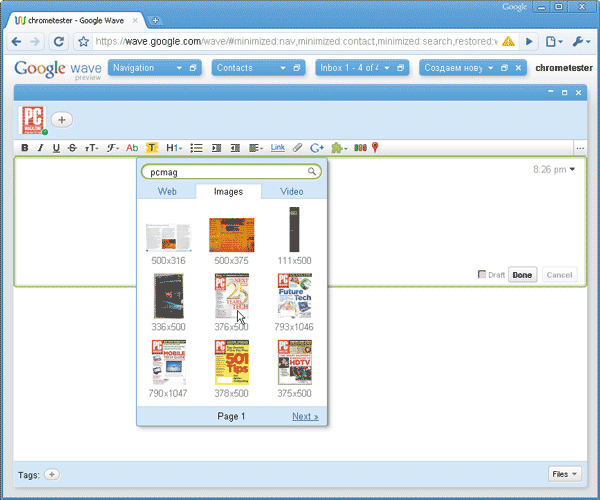Open Google search gadget icon
The width and height of the screenshot is (600, 500).
pos(317,148)
